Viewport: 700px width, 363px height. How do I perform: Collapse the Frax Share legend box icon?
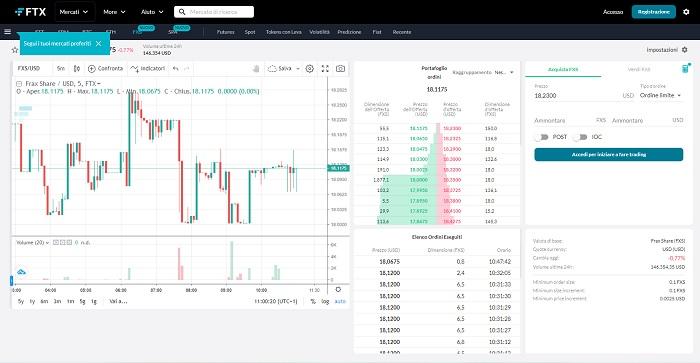[x=19, y=83]
